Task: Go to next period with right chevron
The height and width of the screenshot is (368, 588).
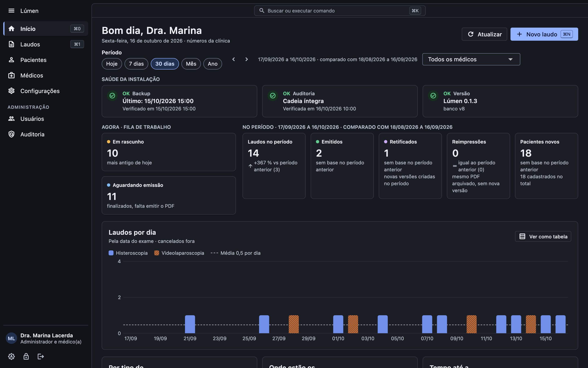Action: click(247, 59)
